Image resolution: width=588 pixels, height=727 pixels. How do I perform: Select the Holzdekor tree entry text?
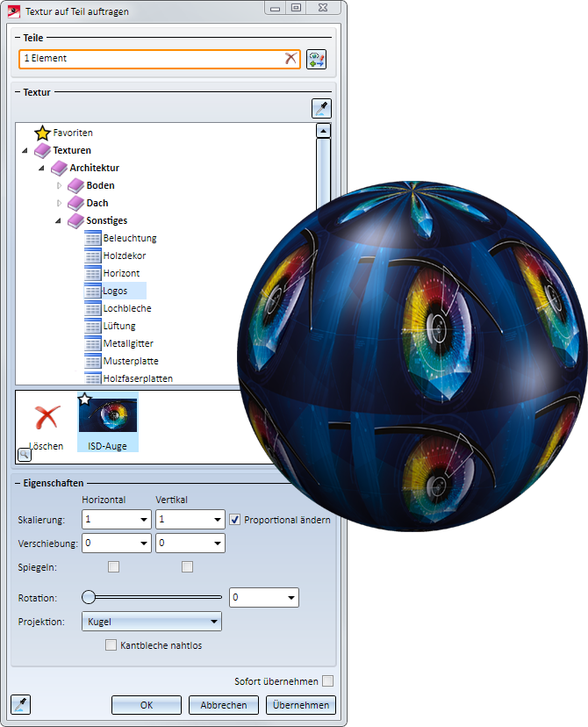124,256
